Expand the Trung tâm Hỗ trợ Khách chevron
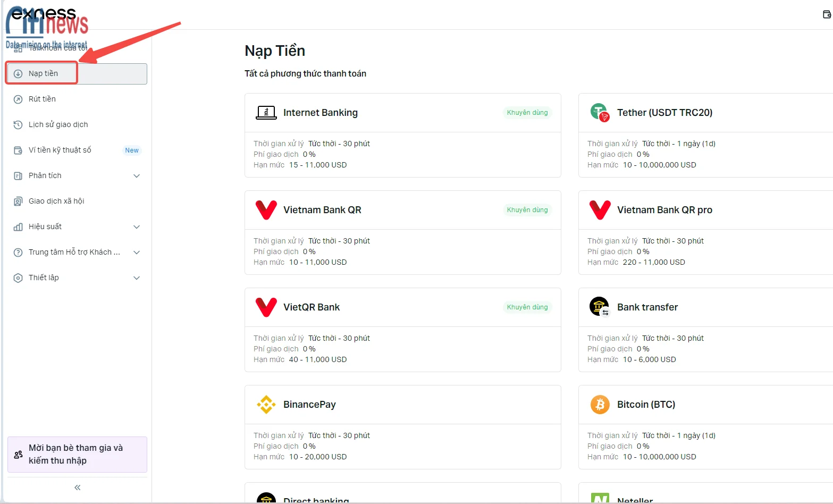This screenshot has height=504, width=833. (137, 253)
